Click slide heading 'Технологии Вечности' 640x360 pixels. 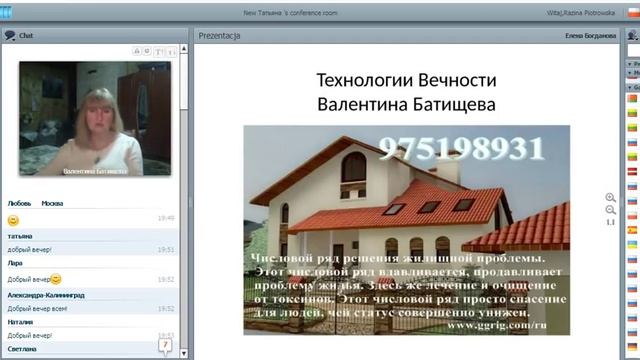(x=407, y=80)
